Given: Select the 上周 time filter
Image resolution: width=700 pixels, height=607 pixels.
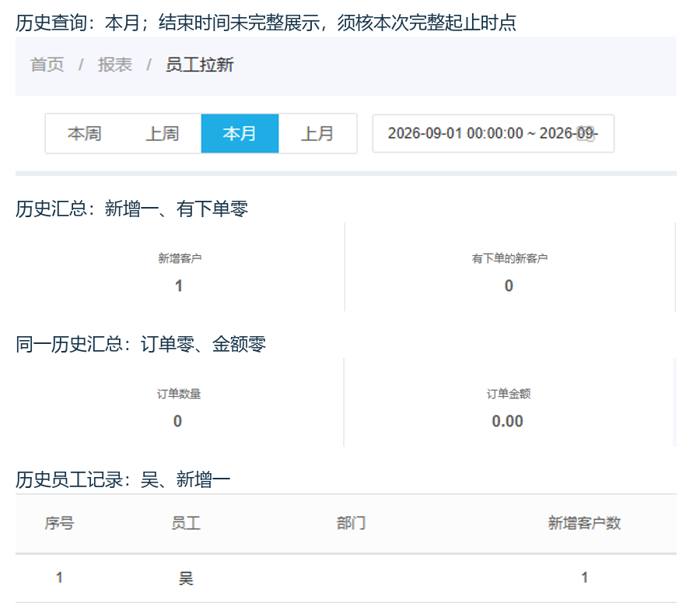Looking at the screenshot, I should pyautogui.click(x=162, y=134).
